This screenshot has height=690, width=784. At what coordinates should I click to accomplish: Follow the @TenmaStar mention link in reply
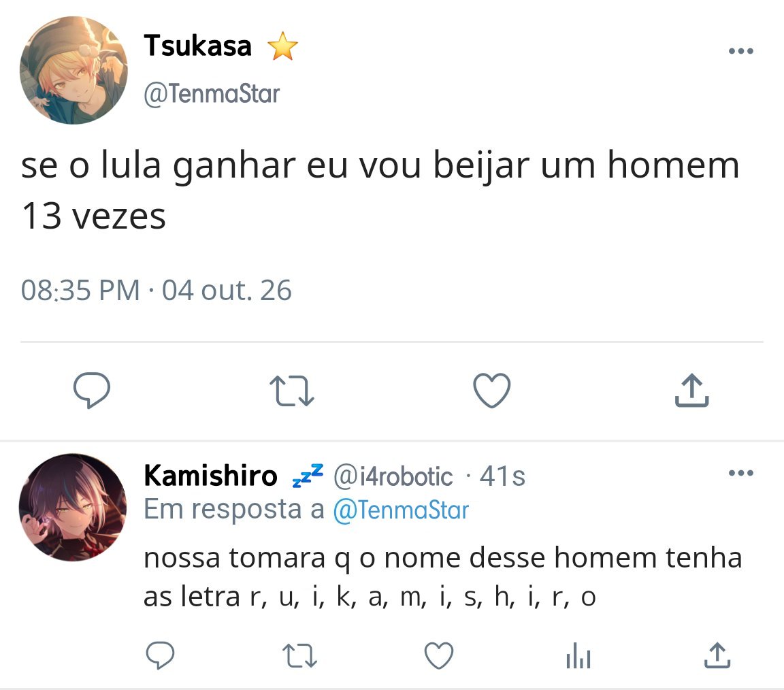tap(401, 510)
